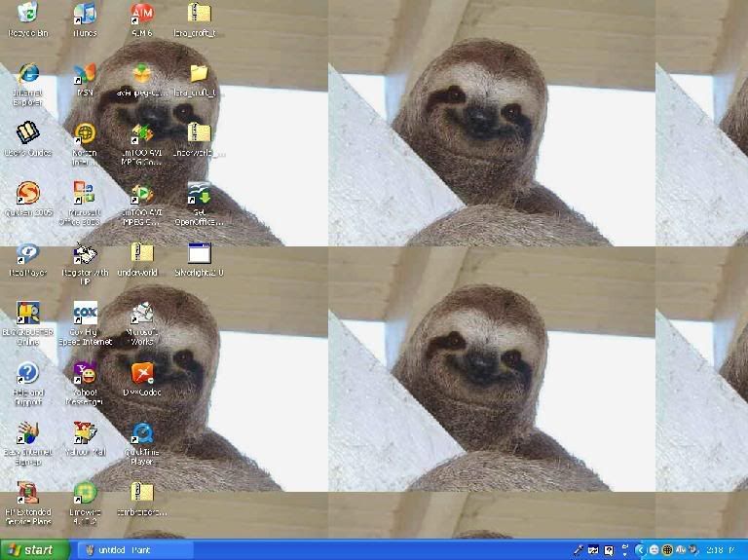The image size is (748, 560).
Task: Open the AIM 6 shortcut
Action: tap(142, 15)
